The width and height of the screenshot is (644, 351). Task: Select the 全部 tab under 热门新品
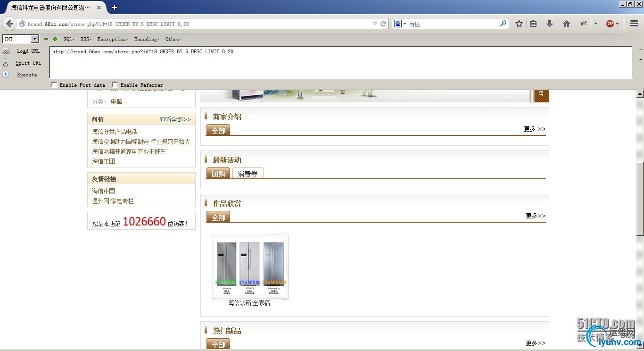pyautogui.click(x=218, y=344)
